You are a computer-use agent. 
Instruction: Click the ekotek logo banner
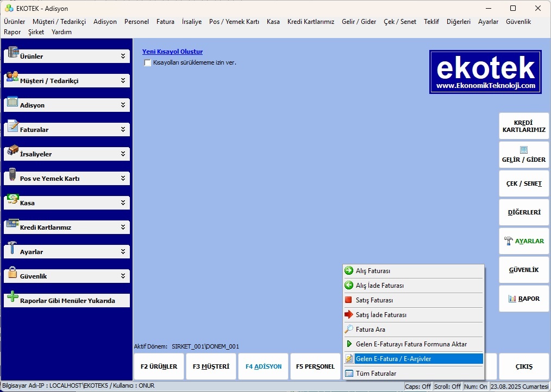pyautogui.click(x=485, y=72)
